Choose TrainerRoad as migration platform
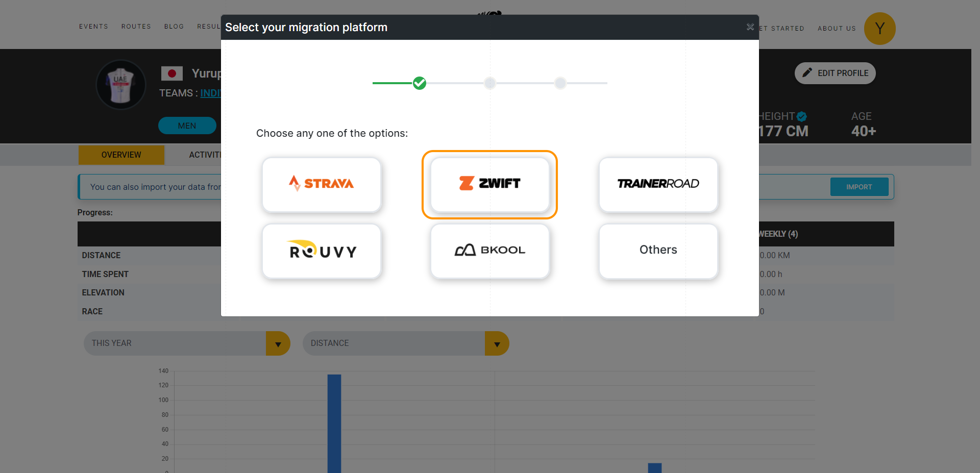Image resolution: width=980 pixels, height=473 pixels. (x=658, y=184)
